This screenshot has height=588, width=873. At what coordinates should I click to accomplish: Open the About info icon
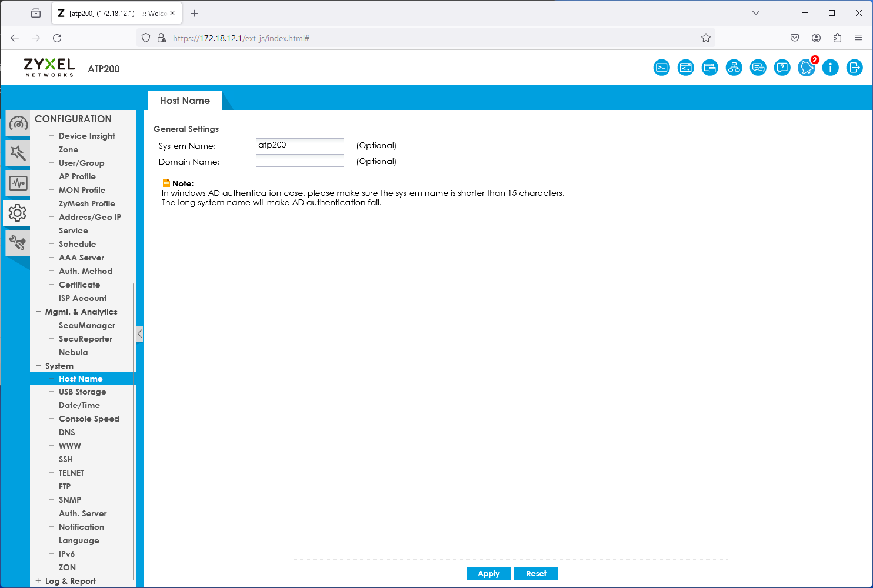[x=831, y=68]
